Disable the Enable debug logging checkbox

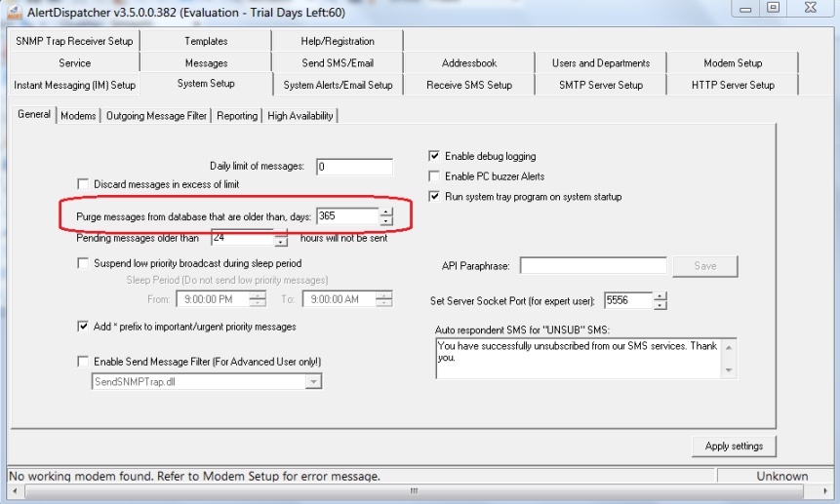point(434,156)
